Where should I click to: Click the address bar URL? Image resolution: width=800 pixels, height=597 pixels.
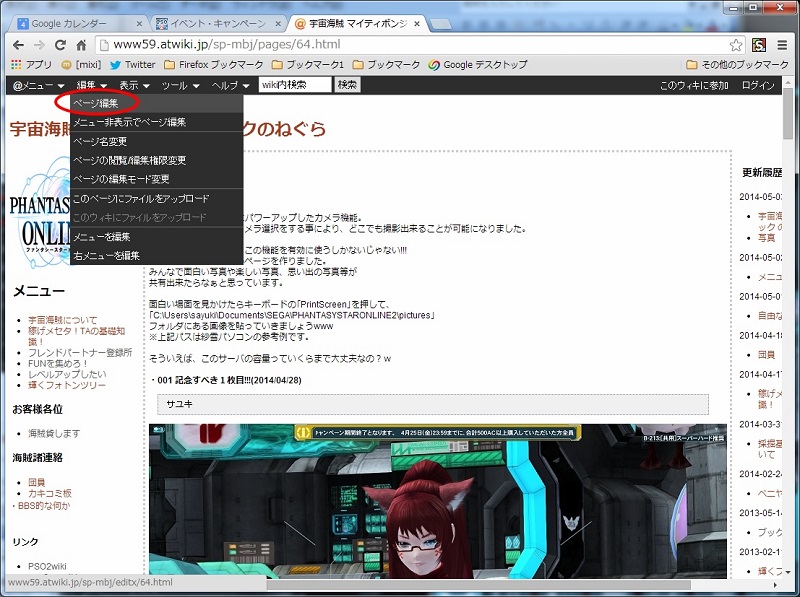[227, 45]
